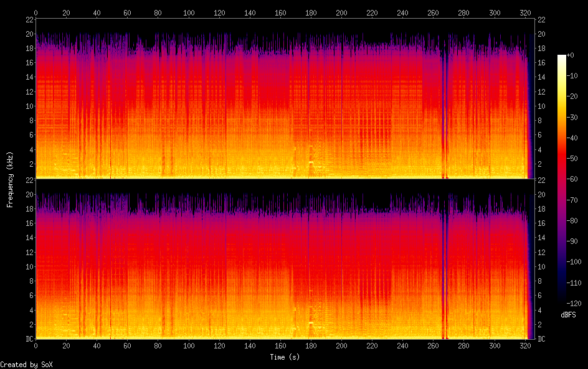588x369 pixels.
Task: Click '240' tick on bottom time axis
Action: pyautogui.click(x=403, y=346)
